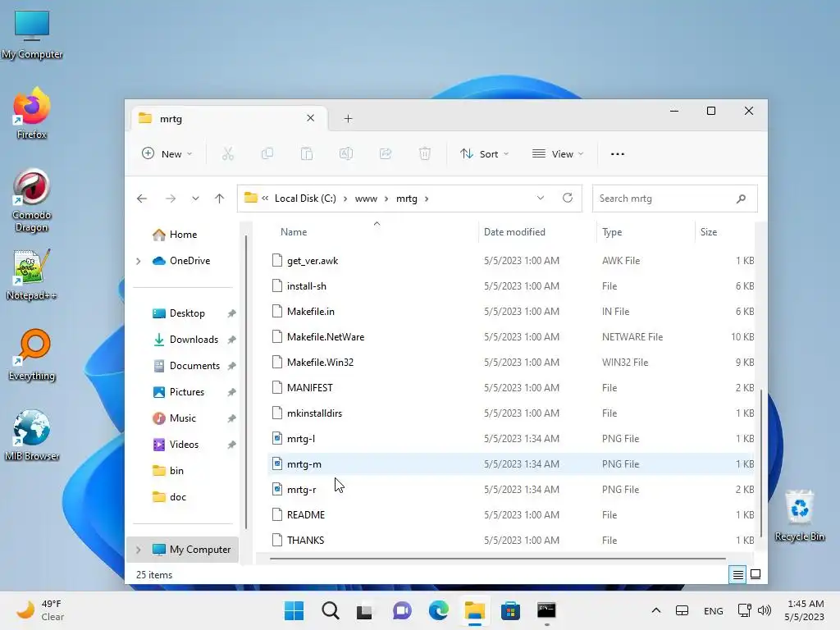
Task: Open Firefox desktop shortcut
Action: click(x=32, y=113)
